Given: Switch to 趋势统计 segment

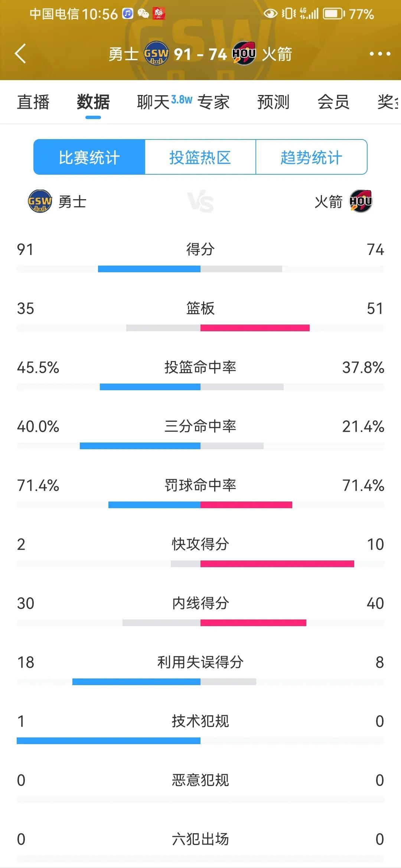Looking at the screenshot, I should [x=311, y=157].
